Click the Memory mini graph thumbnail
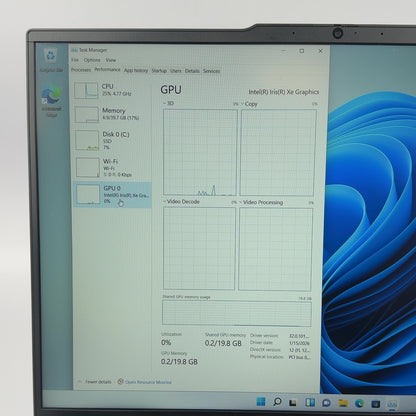 (87, 115)
